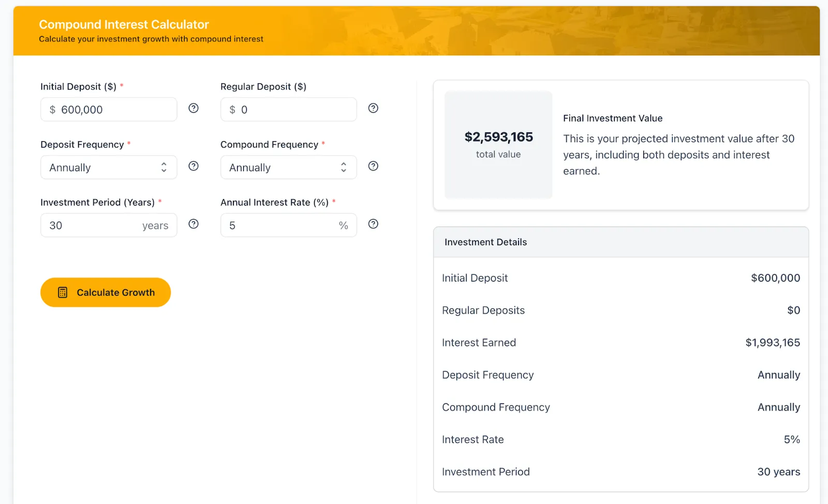Select the Investment Details panel header
The width and height of the screenshot is (828, 504).
(485, 242)
